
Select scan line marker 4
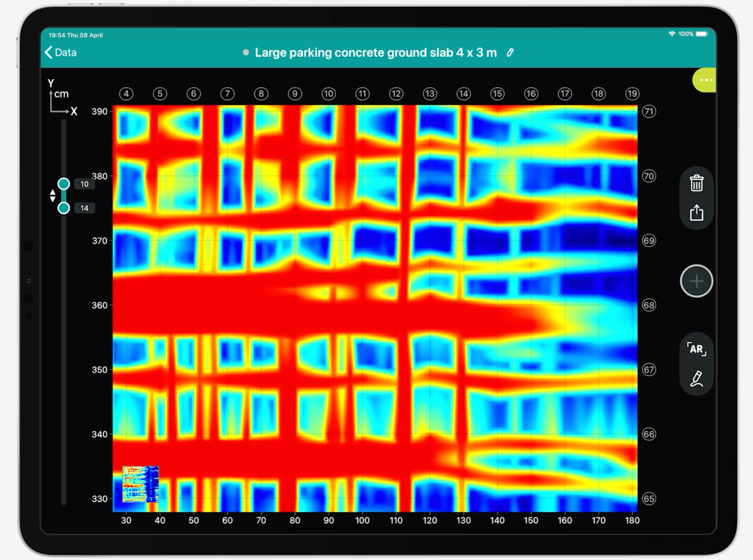click(126, 94)
